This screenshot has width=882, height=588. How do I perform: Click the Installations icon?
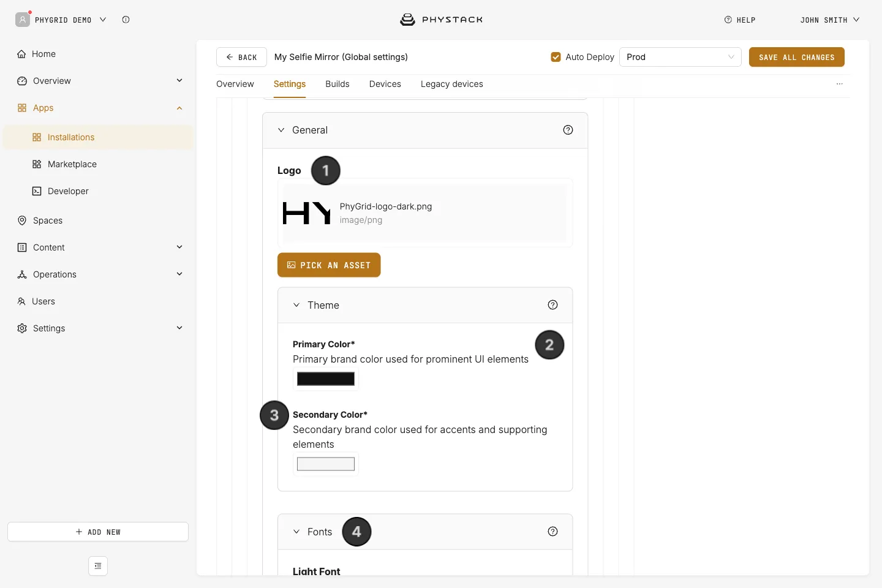[37, 137]
